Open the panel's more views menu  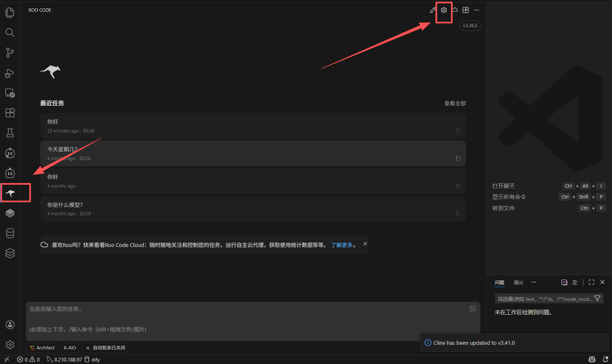pyautogui.click(x=533, y=282)
